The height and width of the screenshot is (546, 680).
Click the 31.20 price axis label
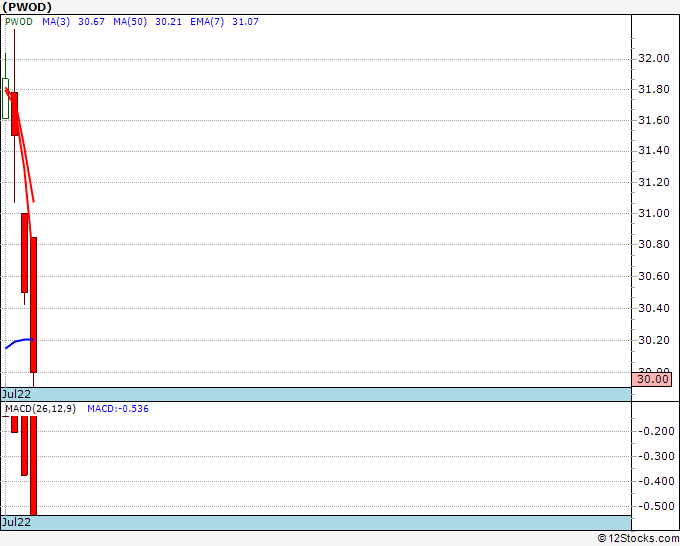point(654,182)
